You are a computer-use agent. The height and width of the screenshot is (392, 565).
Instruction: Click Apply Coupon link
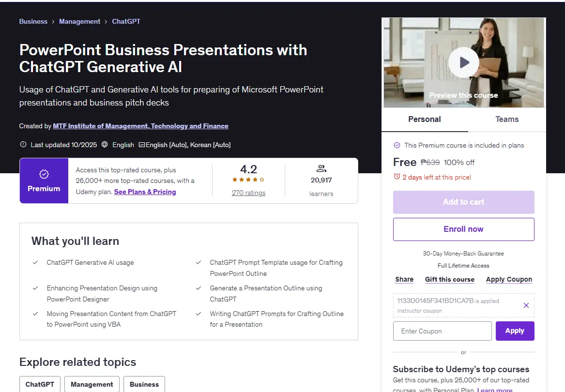pyautogui.click(x=509, y=279)
